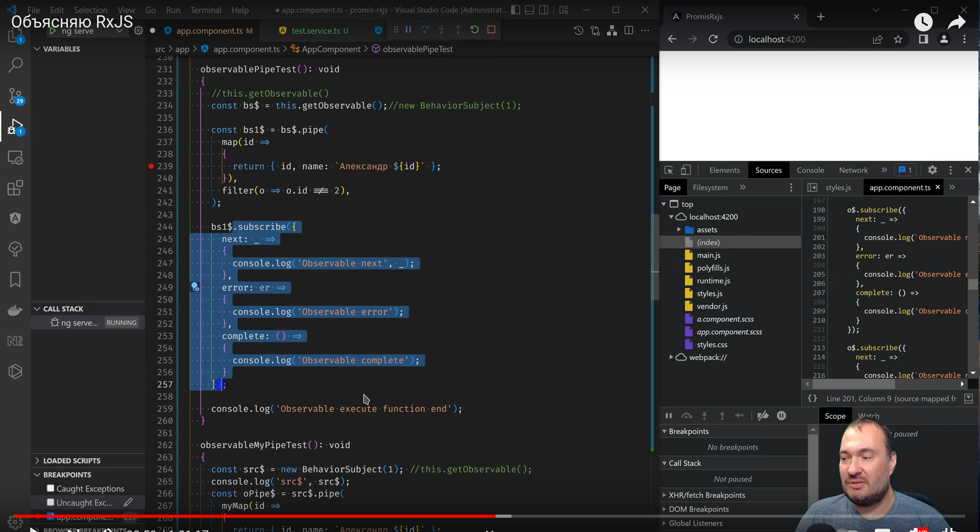This screenshot has height=532, width=980.
Task: Select main.js in the file tree
Action: tap(708, 255)
